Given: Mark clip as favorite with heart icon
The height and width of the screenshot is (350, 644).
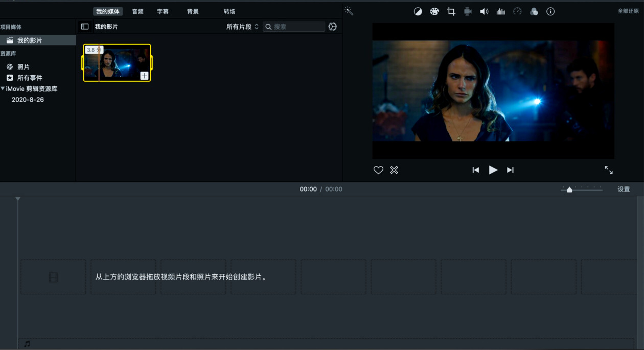Looking at the screenshot, I should [378, 170].
